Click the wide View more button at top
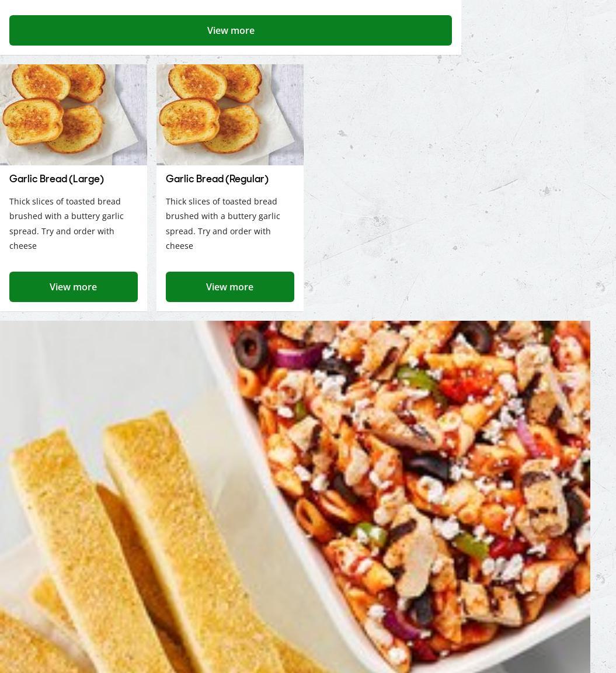616x673 pixels. point(231,30)
